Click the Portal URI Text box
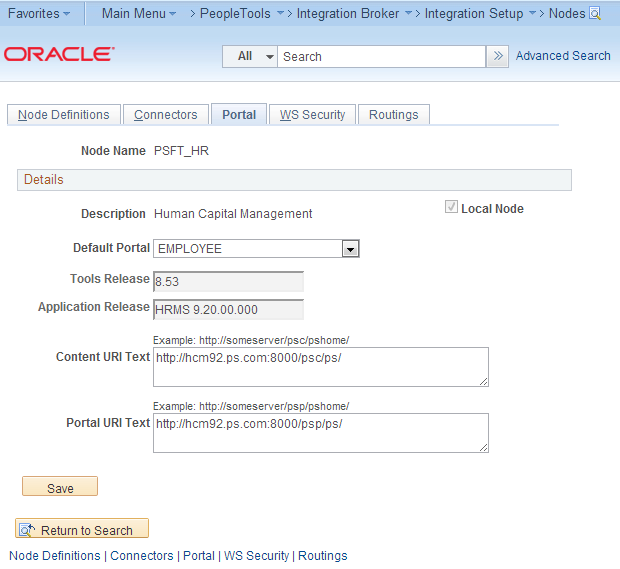Viewport: 620px width, 569px height. click(x=321, y=433)
